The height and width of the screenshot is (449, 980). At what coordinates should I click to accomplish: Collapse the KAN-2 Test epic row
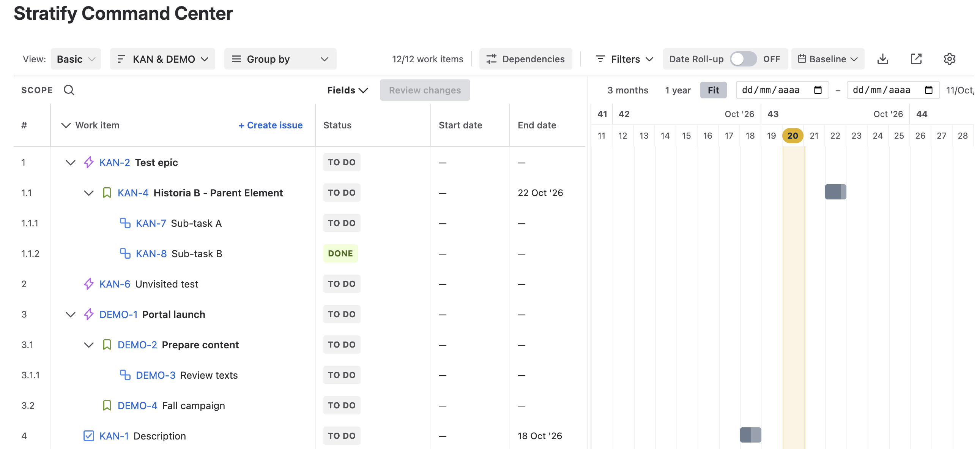point(70,163)
